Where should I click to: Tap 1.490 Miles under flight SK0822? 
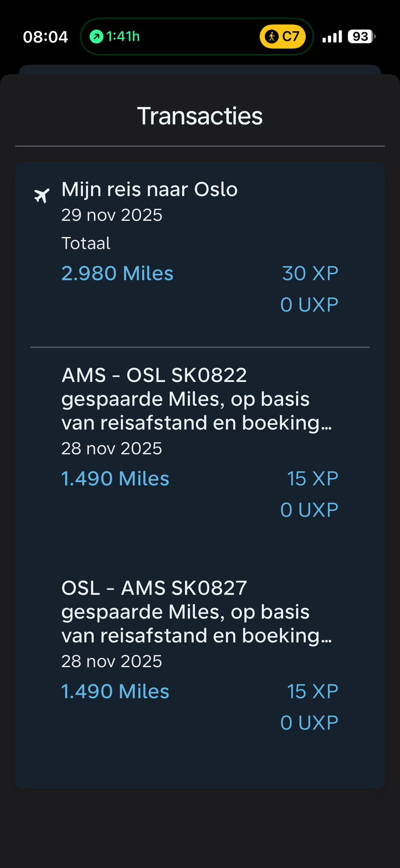115,478
